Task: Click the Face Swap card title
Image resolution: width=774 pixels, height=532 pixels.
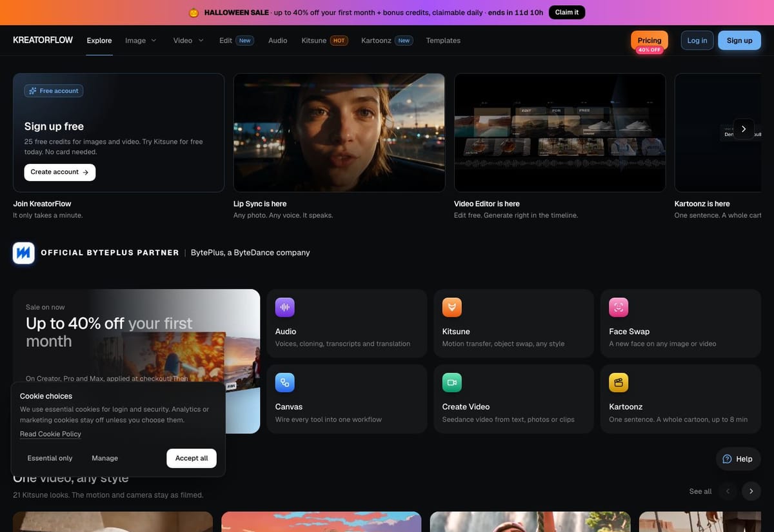Action: coord(630,331)
